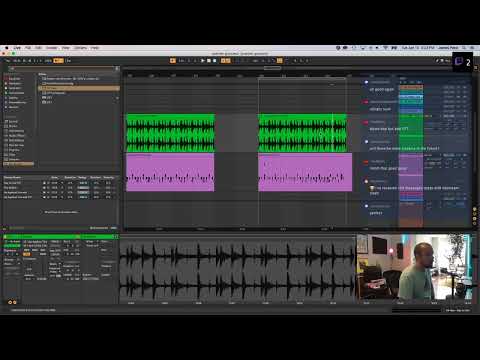Click top yellow mixer-section toggle circle at right edge
480x360 pixels.
(x=475, y=209)
